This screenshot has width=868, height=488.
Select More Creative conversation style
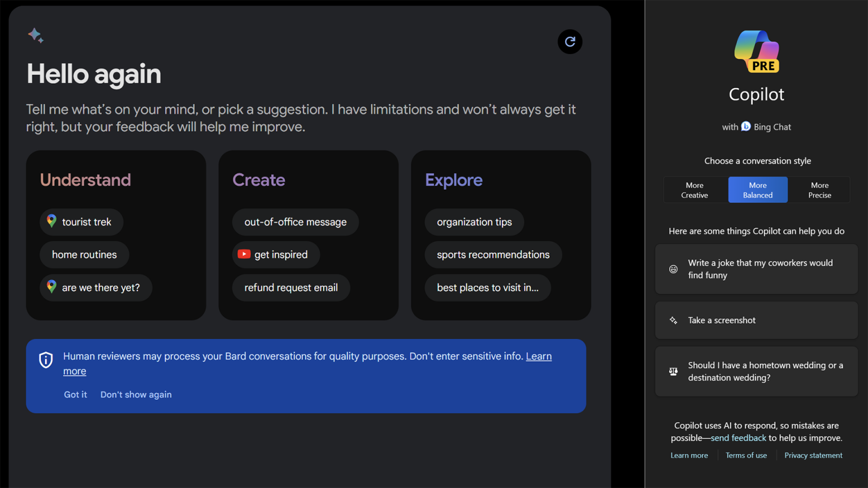pos(695,190)
